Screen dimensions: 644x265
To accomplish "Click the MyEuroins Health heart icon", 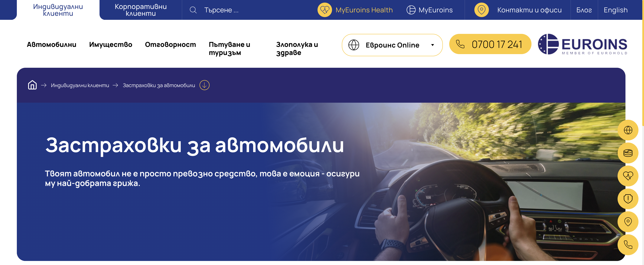I will tap(325, 10).
